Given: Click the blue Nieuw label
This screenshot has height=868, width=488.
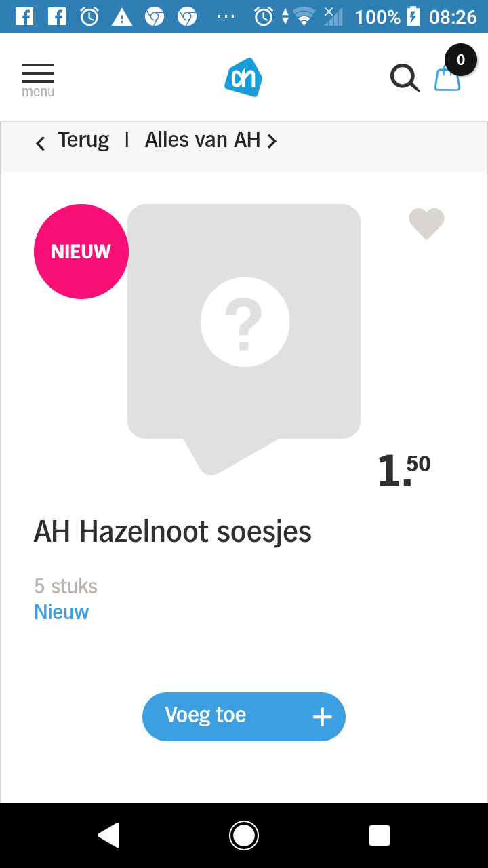Looking at the screenshot, I should 62,612.
